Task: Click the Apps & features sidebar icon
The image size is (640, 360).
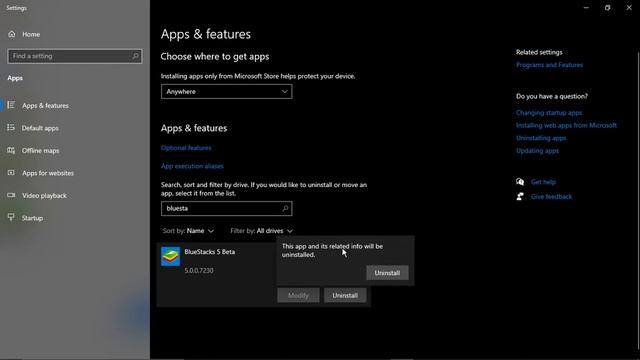Action: click(11, 105)
